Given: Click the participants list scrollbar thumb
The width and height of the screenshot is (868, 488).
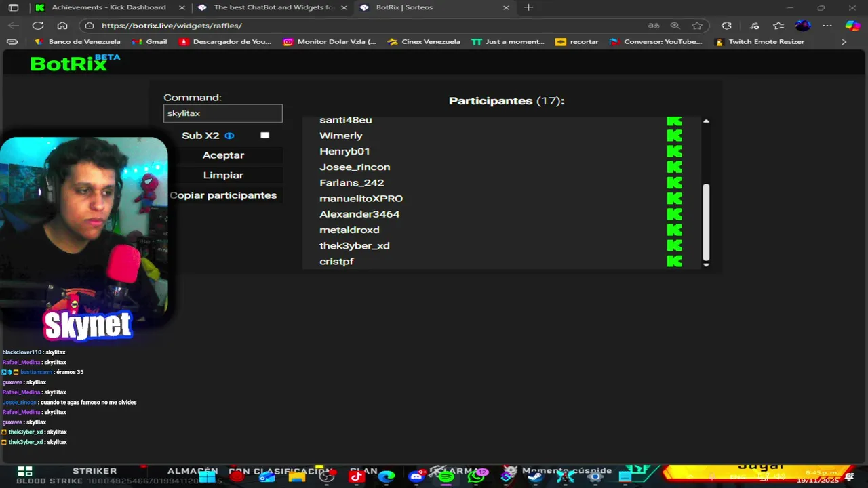Looking at the screenshot, I should (706, 222).
